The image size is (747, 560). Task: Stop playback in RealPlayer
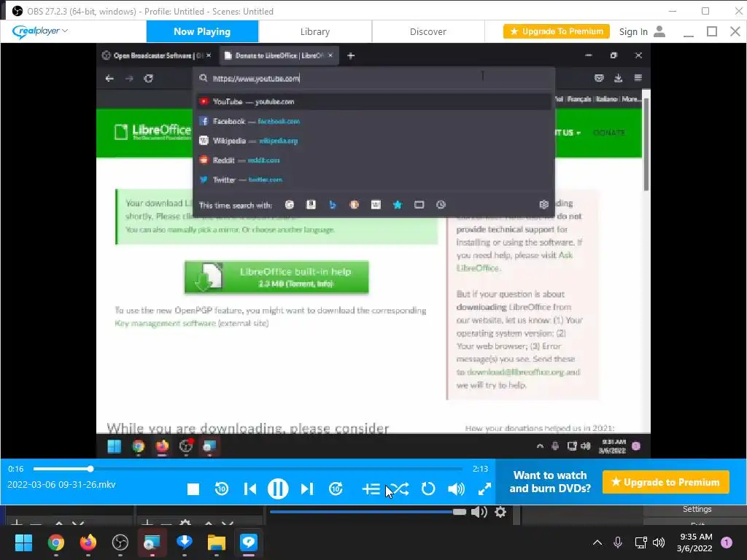(x=193, y=489)
